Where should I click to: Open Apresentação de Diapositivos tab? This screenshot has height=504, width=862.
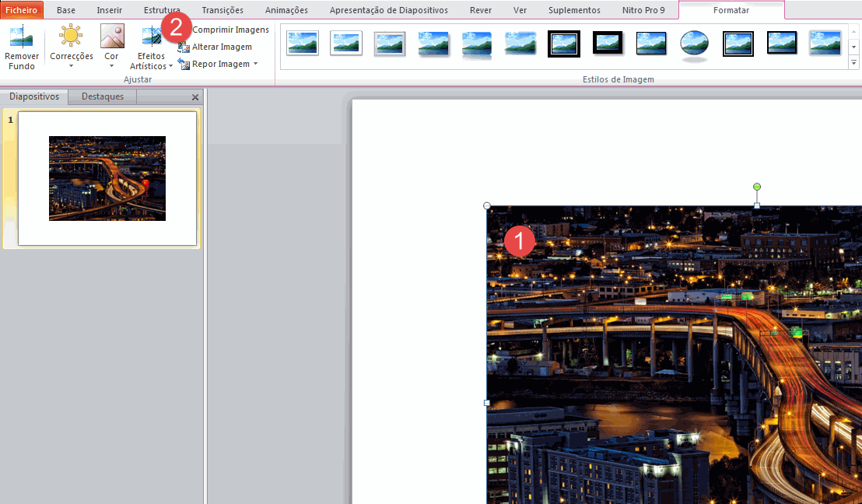click(389, 10)
